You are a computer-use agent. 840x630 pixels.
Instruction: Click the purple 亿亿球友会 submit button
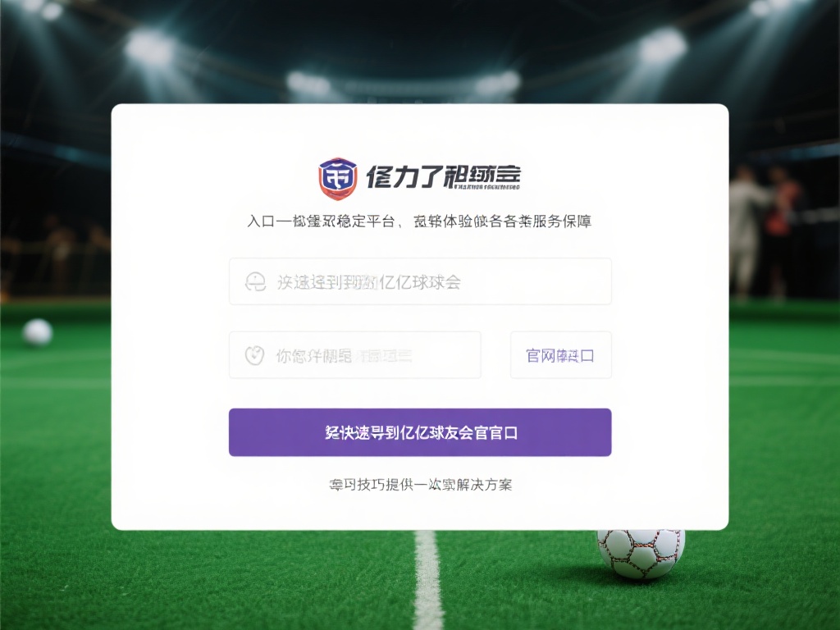click(420, 432)
